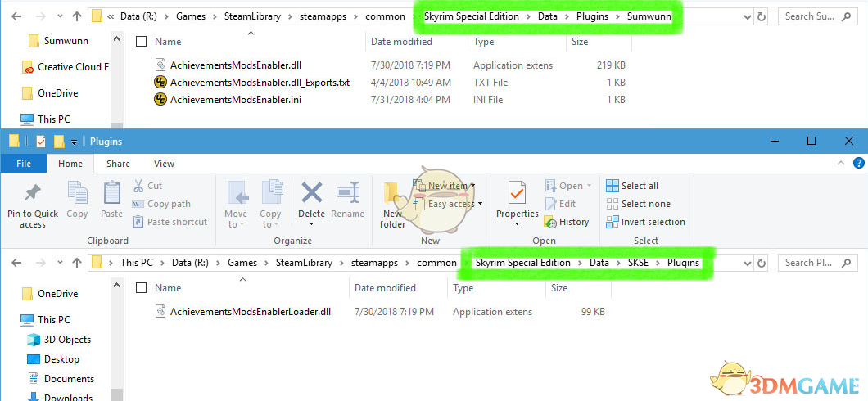The height and width of the screenshot is (401, 868).
Task: Click steamapps in Plugins address path
Action: pos(374,263)
